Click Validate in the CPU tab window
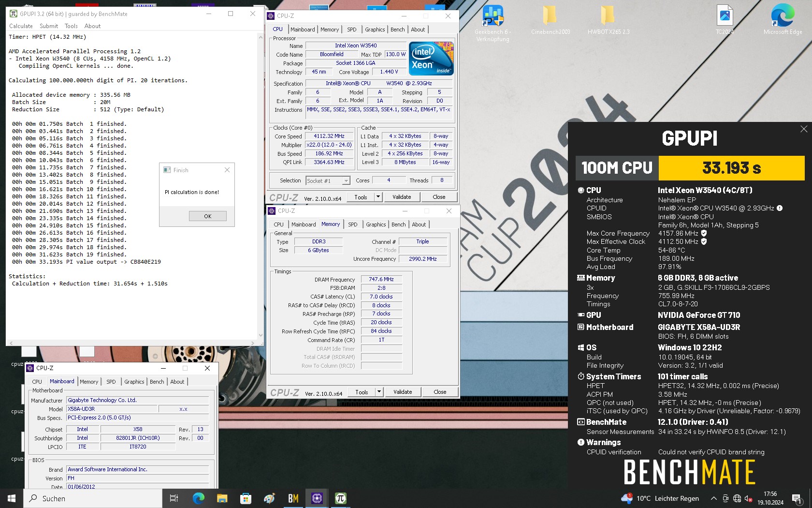Viewport: 812px width, 508px height. pyautogui.click(x=402, y=197)
